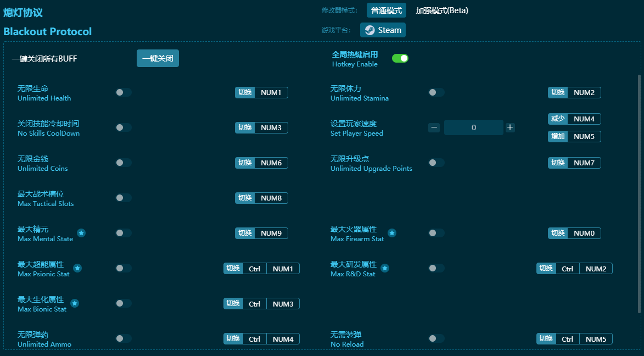Enable the Unlimited Stamina toggle
This screenshot has height=356, width=644.
pos(436,92)
